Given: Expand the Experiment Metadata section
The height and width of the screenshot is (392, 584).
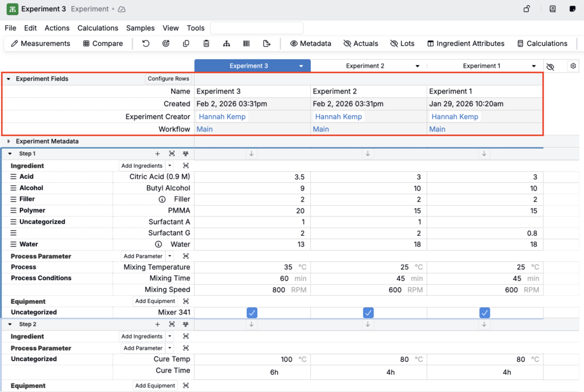Looking at the screenshot, I should pos(9,141).
